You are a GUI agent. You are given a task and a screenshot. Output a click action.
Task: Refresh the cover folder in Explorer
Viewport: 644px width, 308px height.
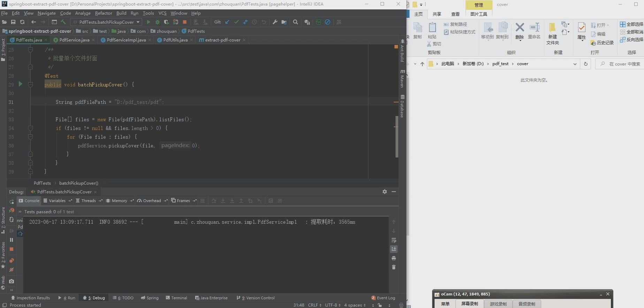[x=585, y=64]
